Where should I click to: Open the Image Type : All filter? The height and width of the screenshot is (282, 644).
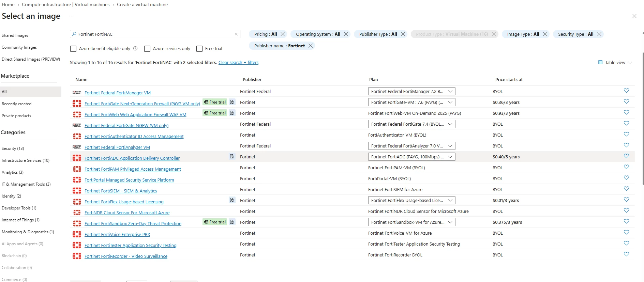point(523,34)
